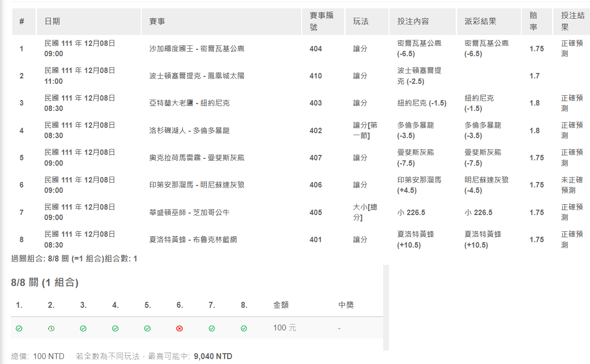Click play type 讓分[第一節]
The height and width of the screenshot is (364, 590).
coord(365,131)
